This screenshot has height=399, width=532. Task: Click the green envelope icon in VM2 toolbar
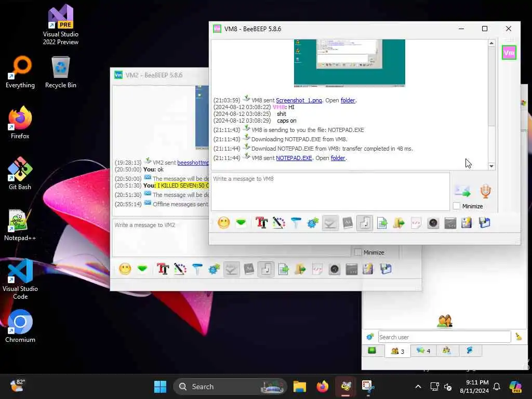(x=142, y=269)
